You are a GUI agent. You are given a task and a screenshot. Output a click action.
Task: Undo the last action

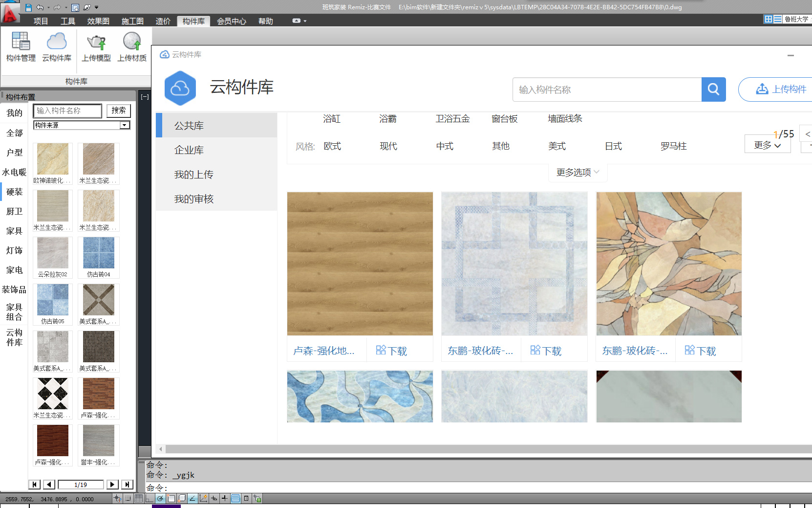click(40, 7)
